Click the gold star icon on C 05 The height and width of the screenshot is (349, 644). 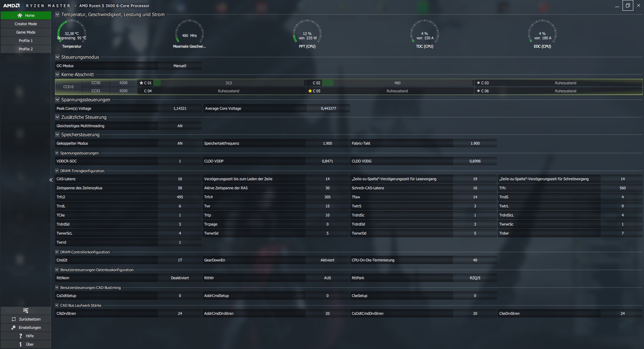(x=310, y=91)
